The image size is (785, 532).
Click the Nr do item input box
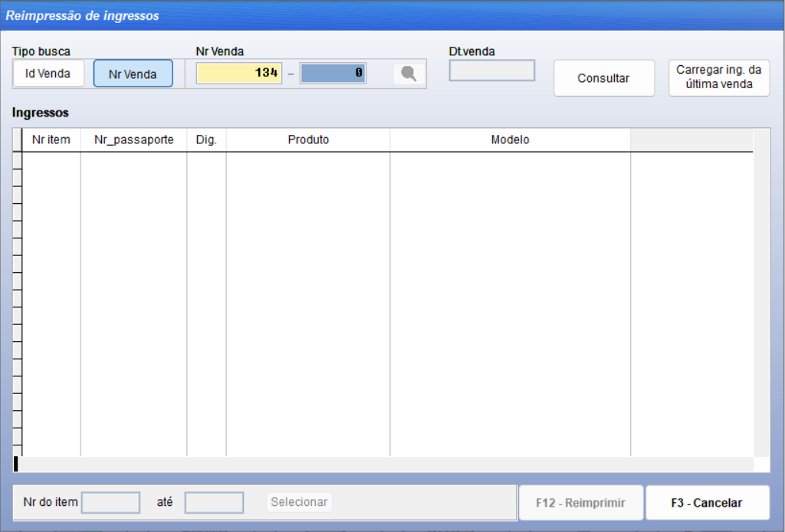tap(110, 502)
